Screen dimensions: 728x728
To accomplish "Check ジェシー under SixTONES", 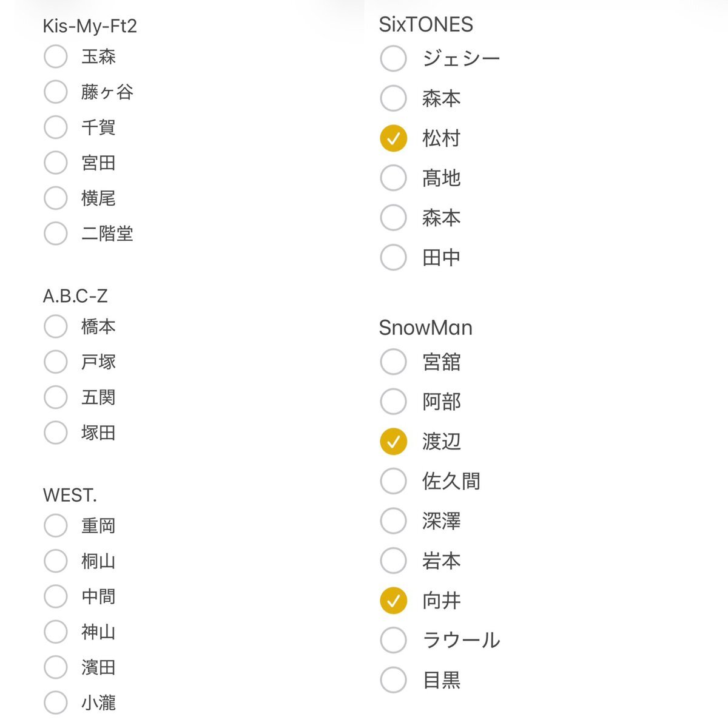I will coord(393,59).
